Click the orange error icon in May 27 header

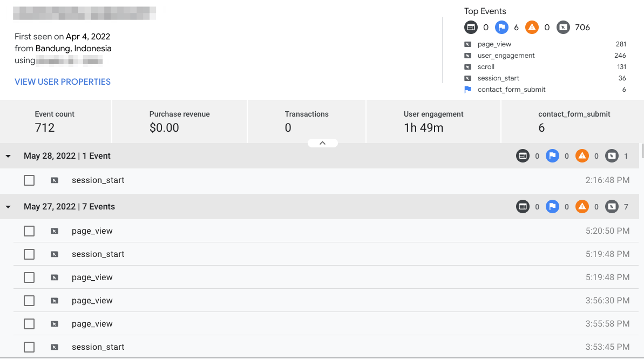582,207
